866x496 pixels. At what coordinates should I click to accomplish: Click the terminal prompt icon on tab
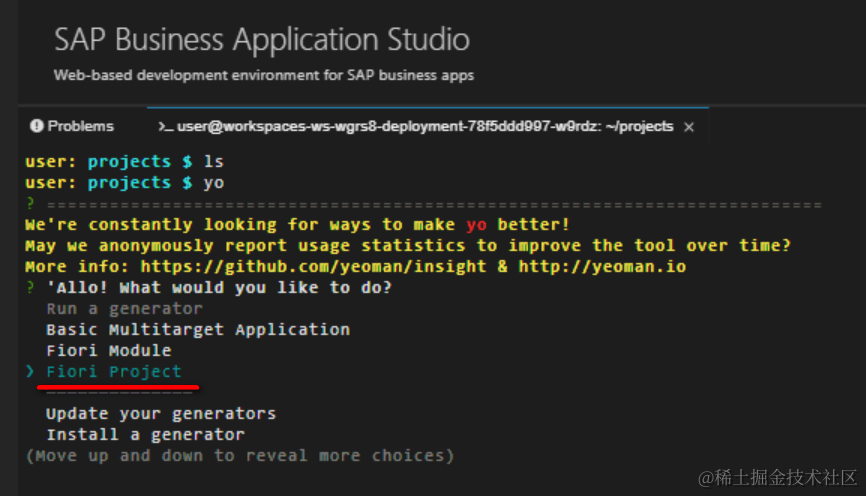(x=165, y=127)
